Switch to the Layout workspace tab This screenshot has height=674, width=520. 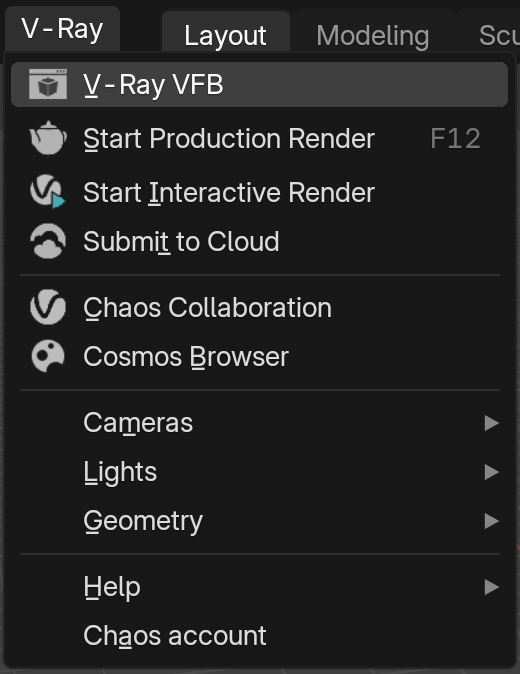point(226,35)
